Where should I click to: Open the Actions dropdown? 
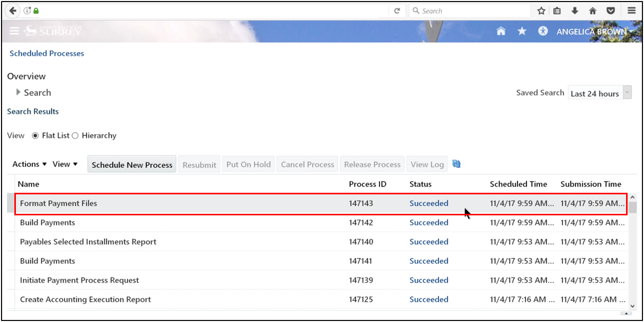point(29,164)
